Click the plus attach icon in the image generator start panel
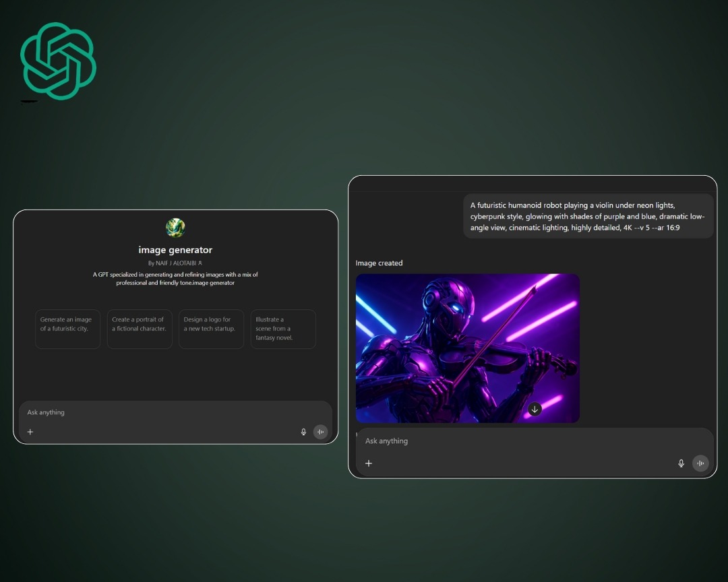The image size is (728, 582). click(30, 432)
